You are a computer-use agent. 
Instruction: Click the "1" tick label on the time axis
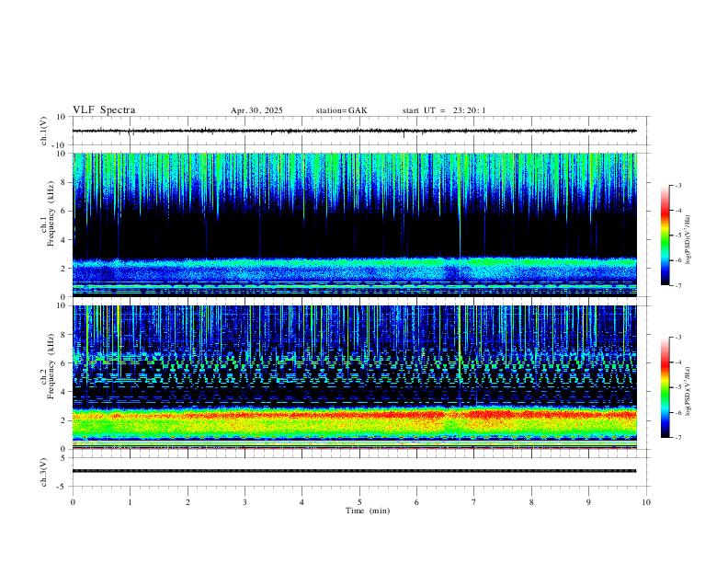coord(130,502)
